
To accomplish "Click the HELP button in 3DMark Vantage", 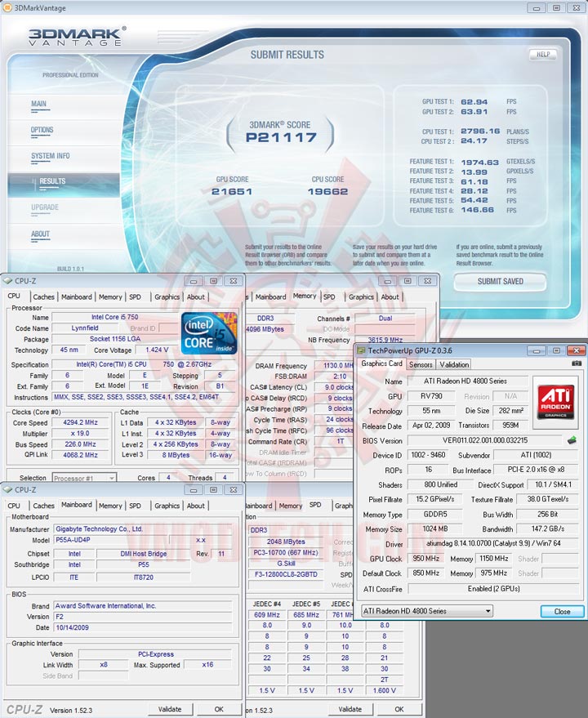I will click(543, 54).
